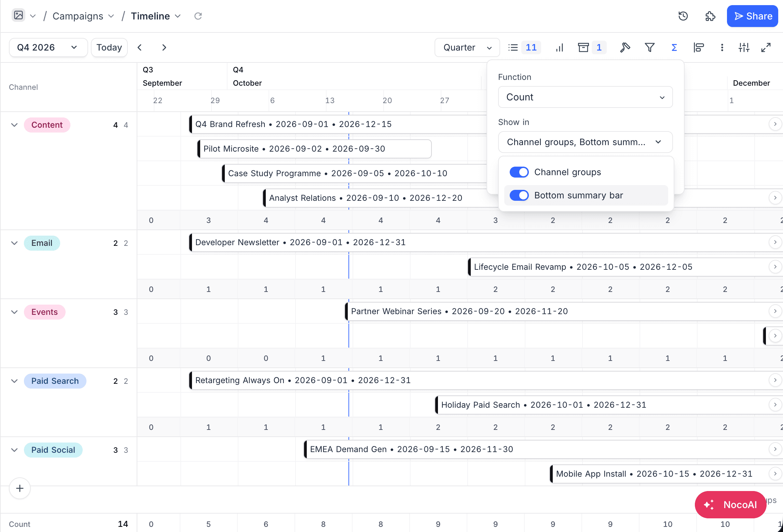Open the Campaigns breadcrumb menu
783x532 pixels.
point(83,16)
